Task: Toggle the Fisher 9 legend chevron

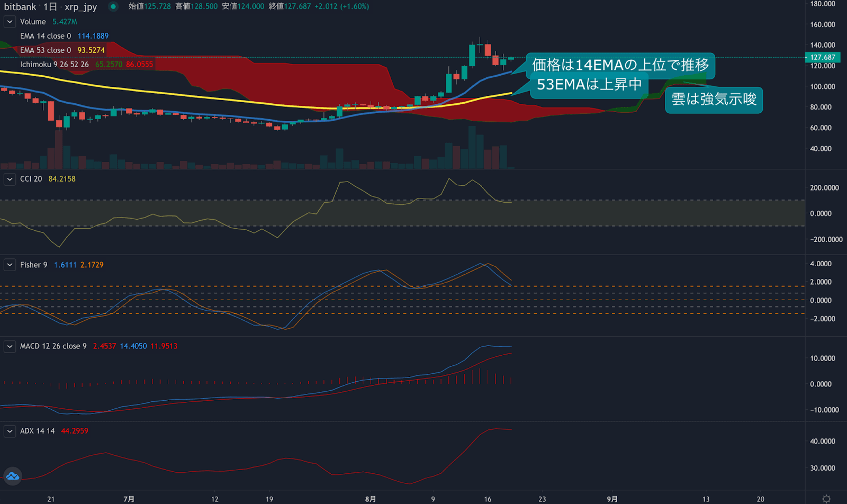Action: pyautogui.click(x=10, y=265)
